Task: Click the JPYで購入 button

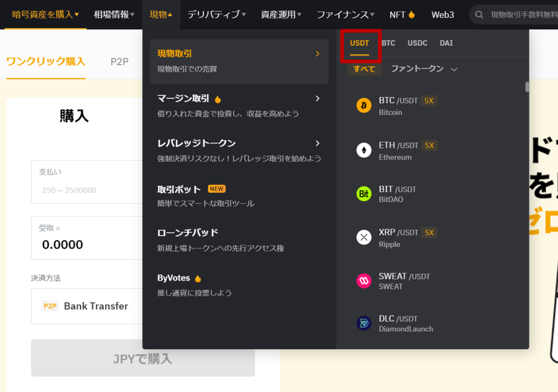Action: click(143, 358)
